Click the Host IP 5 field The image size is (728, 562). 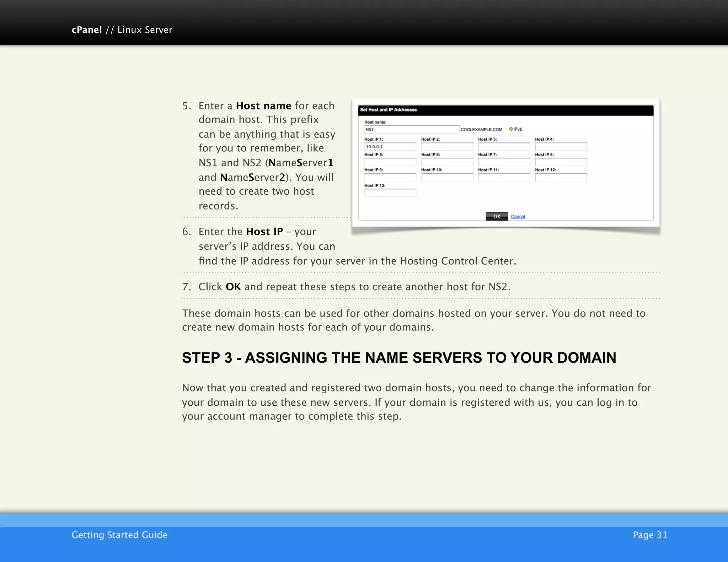[x=390, y=162]
